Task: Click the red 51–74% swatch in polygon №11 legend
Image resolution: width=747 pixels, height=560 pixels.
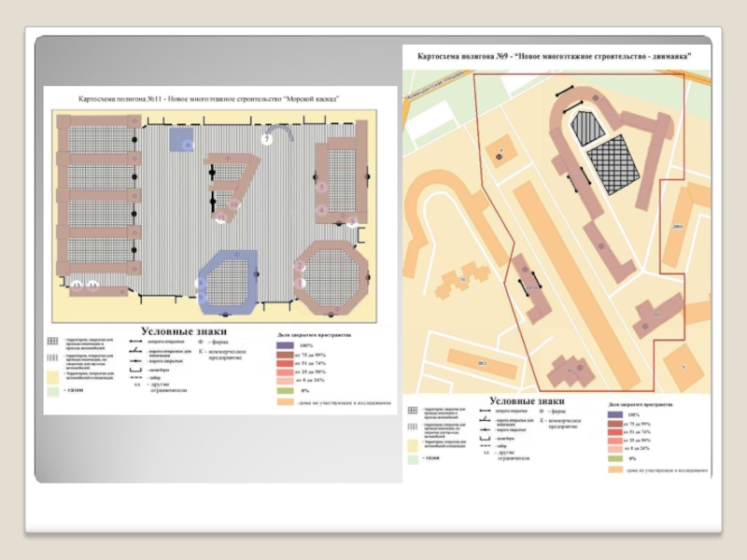Action: [x=285, y=363]
